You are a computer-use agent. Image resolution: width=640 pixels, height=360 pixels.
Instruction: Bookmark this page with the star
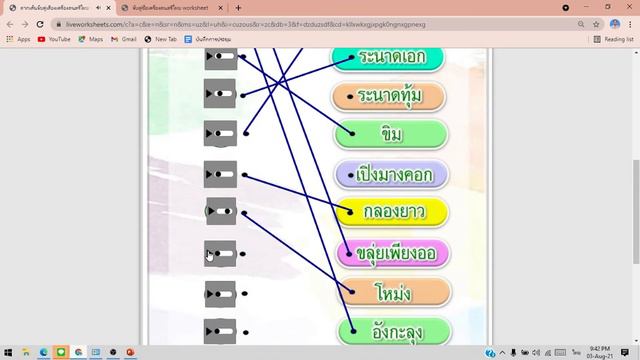point(596,24)
